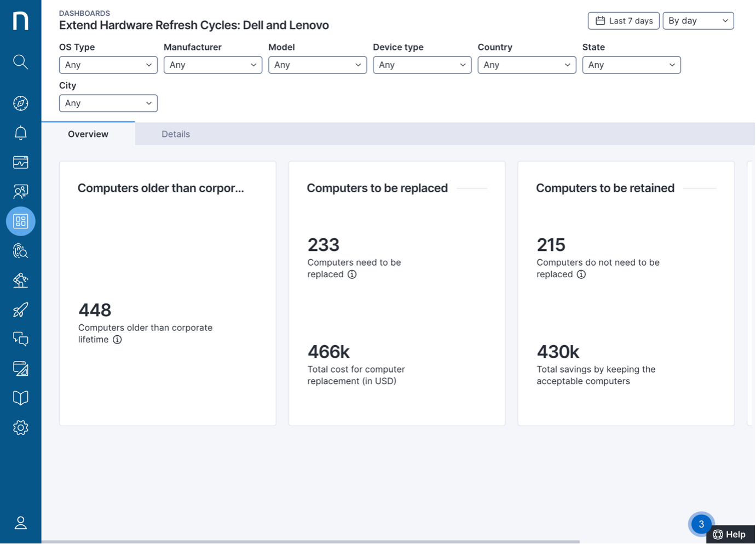This screenshot has width=756, height=544.
Task: Switch to the Details tab
Action: 175,134
